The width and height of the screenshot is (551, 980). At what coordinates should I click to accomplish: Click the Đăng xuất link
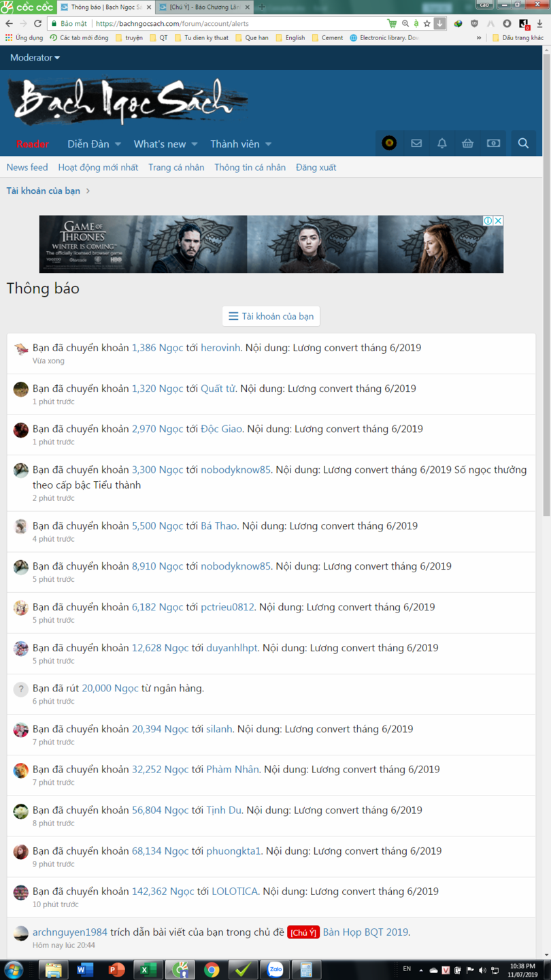pos(316,167)
